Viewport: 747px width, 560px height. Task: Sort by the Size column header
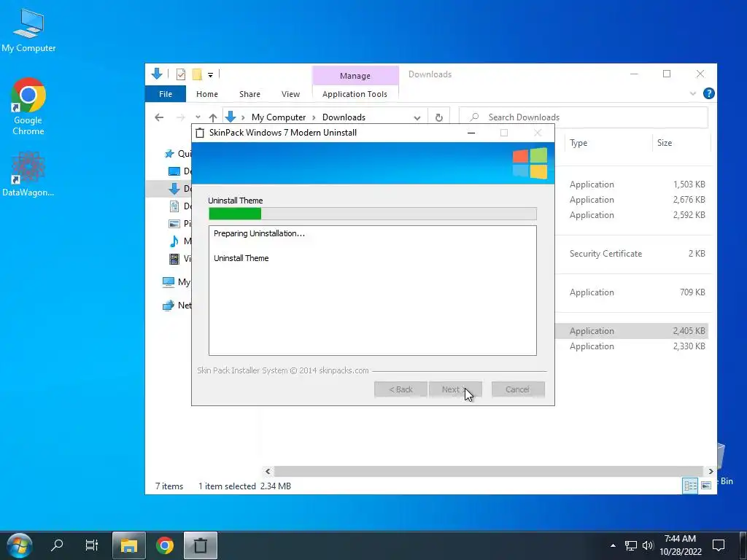click(681, 143)
